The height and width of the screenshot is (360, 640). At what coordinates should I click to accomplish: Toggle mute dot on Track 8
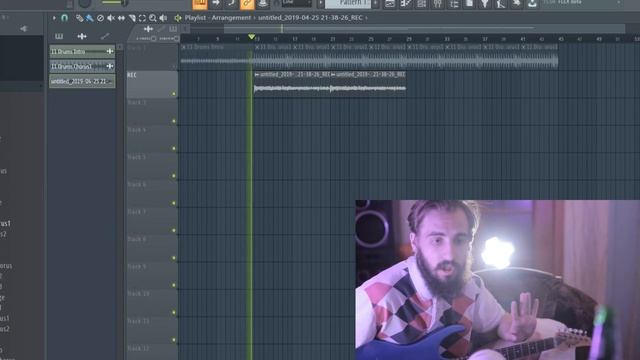pos(174,258)
